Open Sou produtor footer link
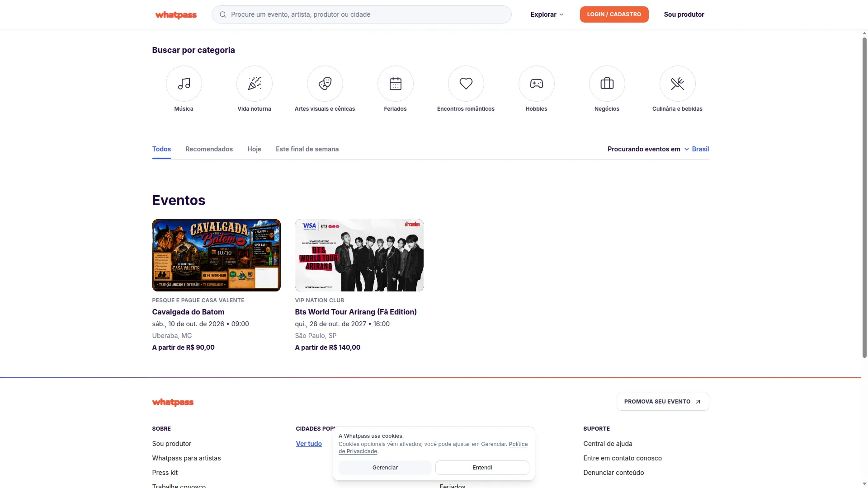 (x=171, y=444)
